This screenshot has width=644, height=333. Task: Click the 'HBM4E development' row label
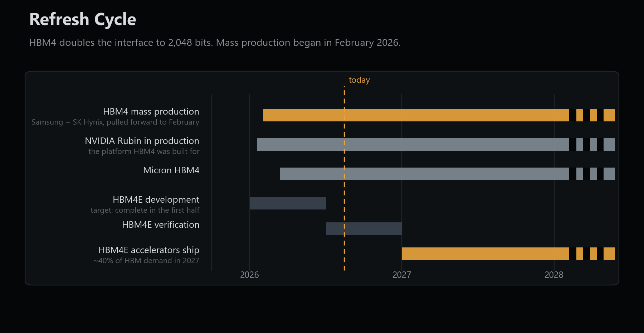[156, 199]
